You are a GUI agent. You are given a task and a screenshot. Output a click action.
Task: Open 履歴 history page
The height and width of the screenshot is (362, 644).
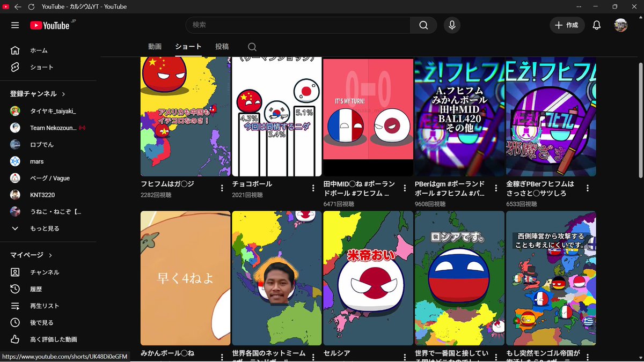(x=48, y=289)
